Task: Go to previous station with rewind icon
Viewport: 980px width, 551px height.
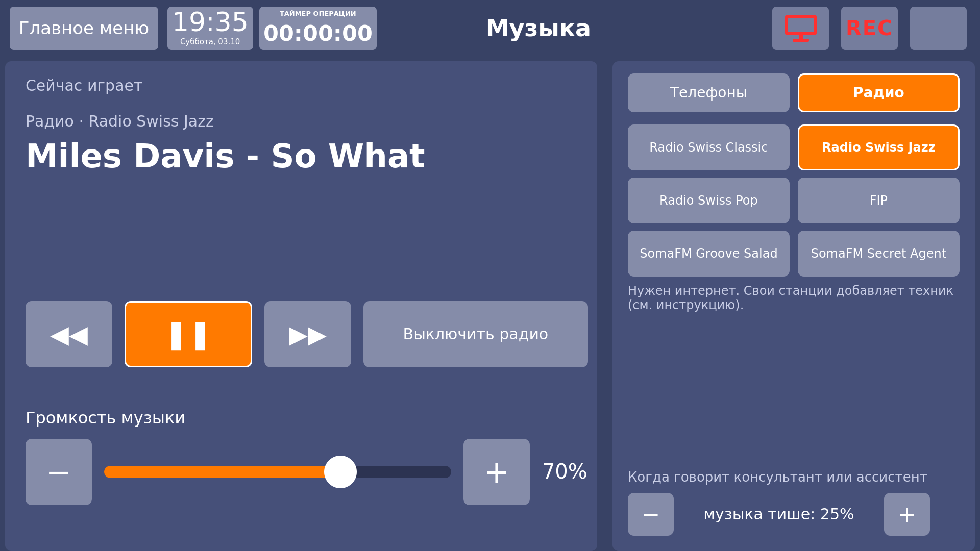Action: coord(69,334)
